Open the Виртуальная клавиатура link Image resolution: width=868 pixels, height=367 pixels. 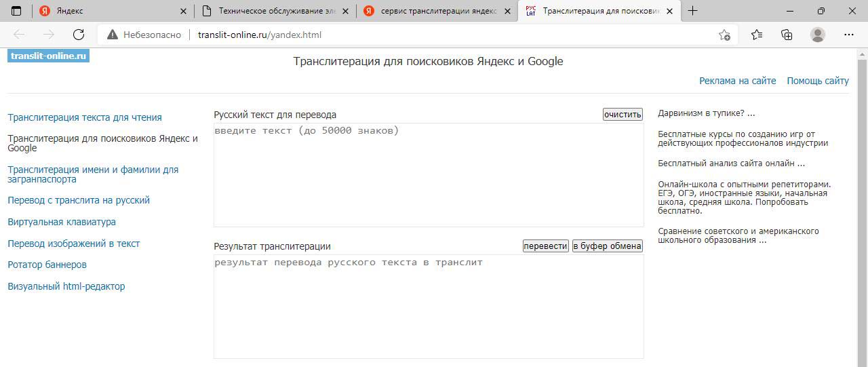tap(62, 222)
